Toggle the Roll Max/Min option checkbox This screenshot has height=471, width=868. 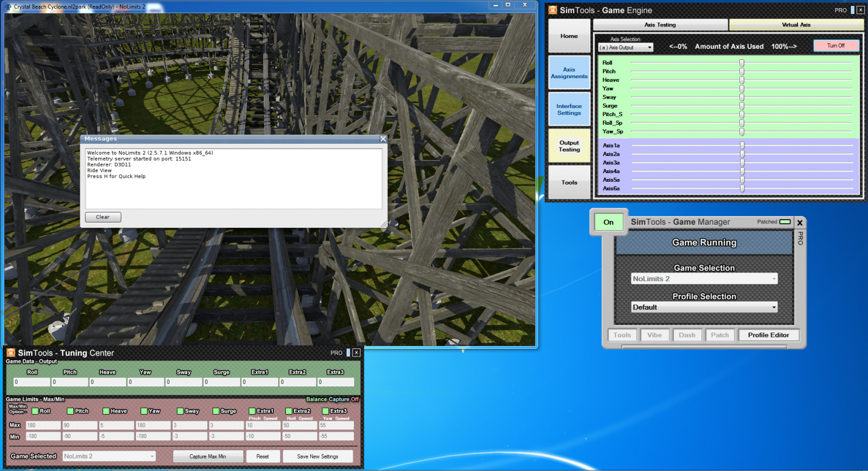click(35, 411)
